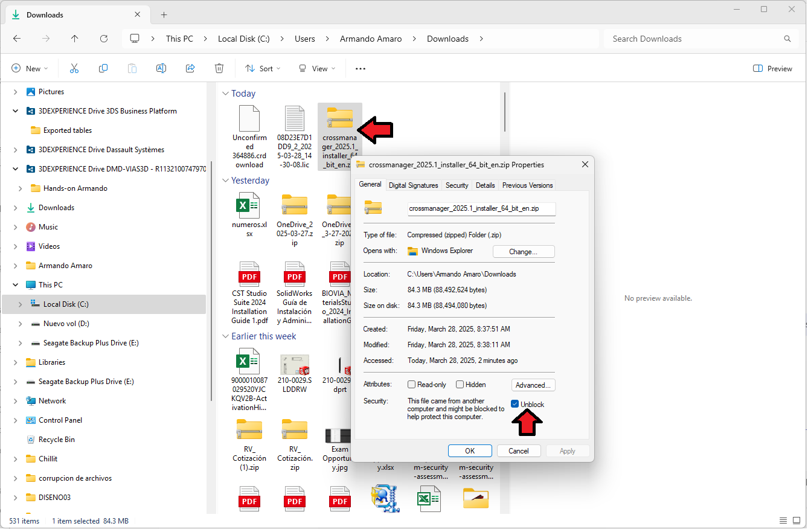Click the Cut scissors icon in toolbar

(x=74, y=69)
